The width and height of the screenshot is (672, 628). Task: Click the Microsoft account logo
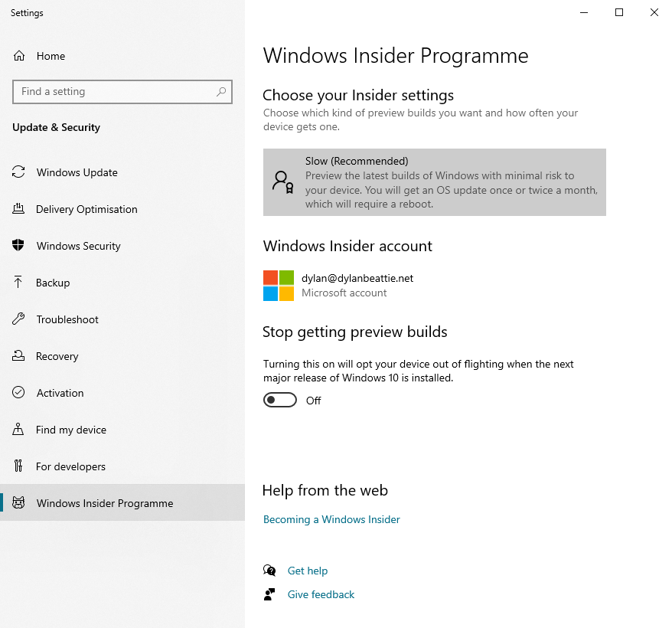click(279, 286)
